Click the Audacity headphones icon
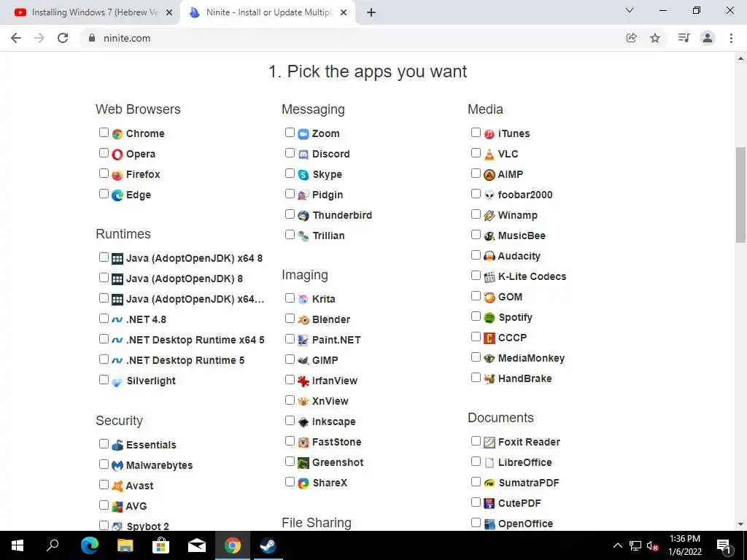747x560 pixels. 489,256
